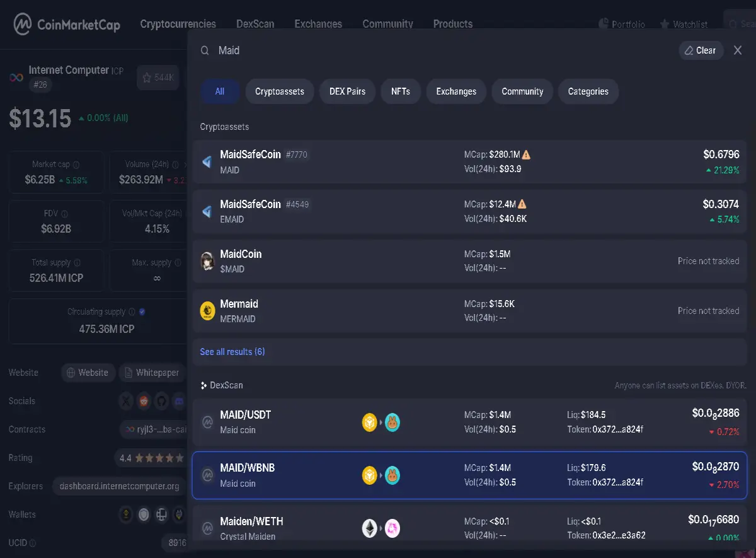Screen dimensions: 756x558
Task: Open MaidSafeCoin MAID result icon
Action: 207,162
